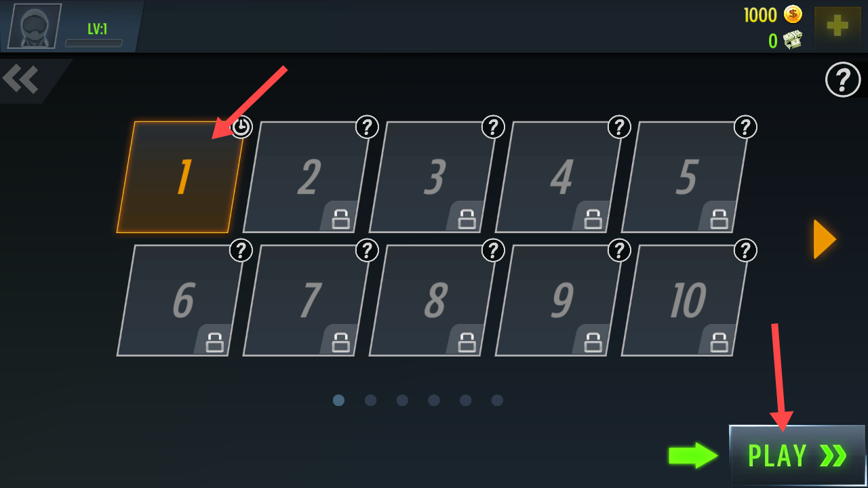This screenshot has width=868, height=488.
Task: Click the lock icon on level 10
Action: [719, 342]
